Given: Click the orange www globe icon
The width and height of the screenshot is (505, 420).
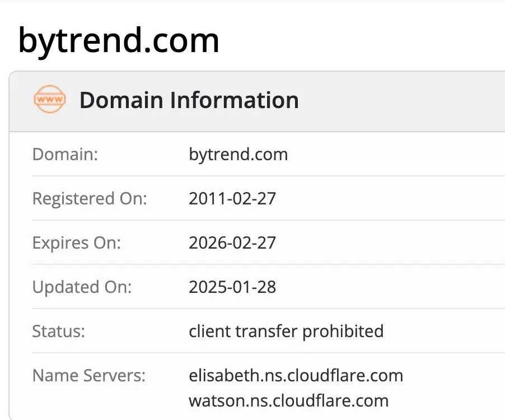Looking at the screenshot, I should pos(50,100).
